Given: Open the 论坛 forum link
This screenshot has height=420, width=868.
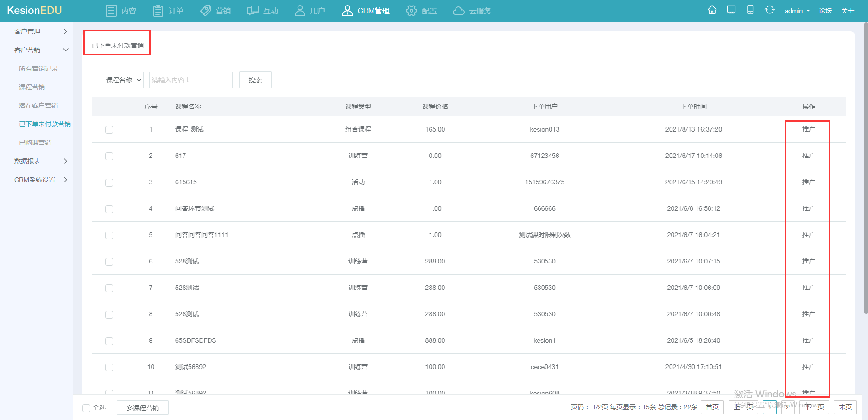Looking at the screenshot, I should [825, 11].
